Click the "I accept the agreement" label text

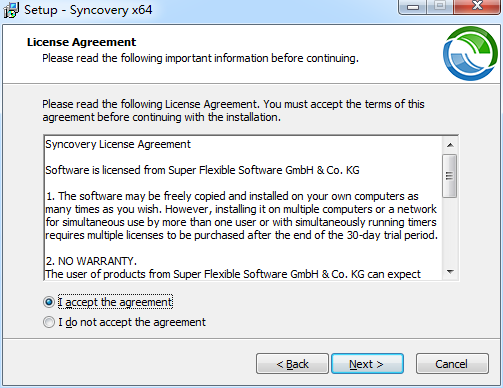pos(115,302)
